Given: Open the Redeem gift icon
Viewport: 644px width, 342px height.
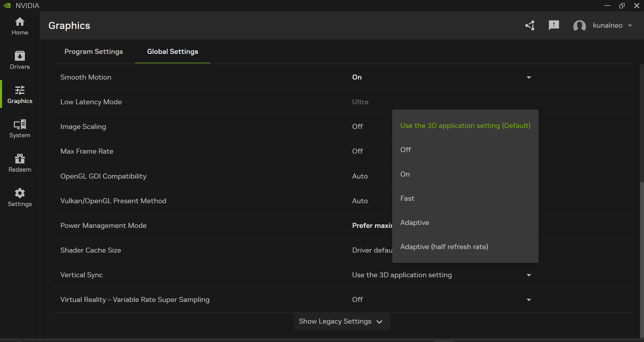Looking at the screenshot, I should pyautogui.click(x=20, y=159).
